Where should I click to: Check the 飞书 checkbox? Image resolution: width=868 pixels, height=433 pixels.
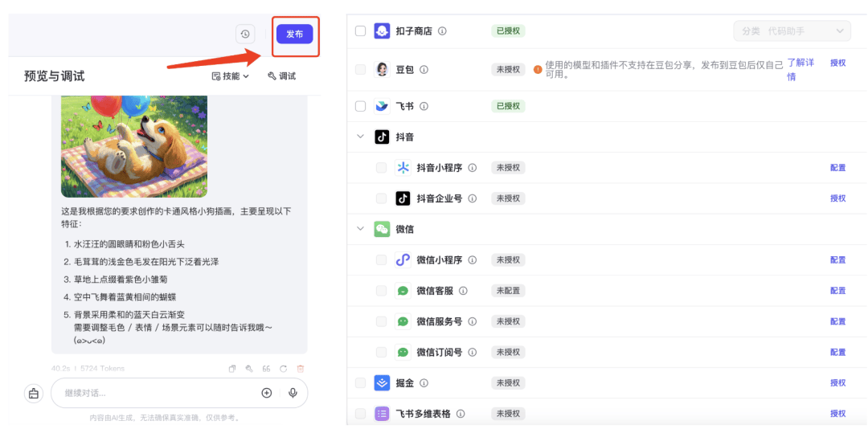(x=360, y=106)
